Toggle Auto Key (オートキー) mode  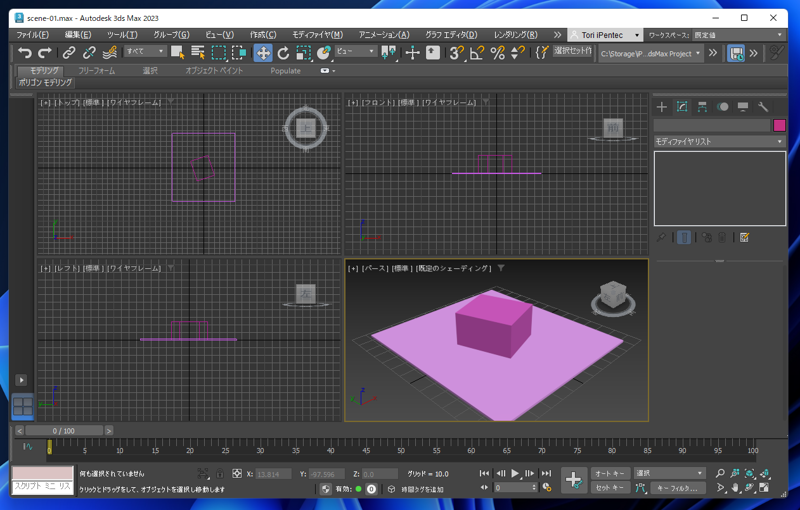pos(609,473)
